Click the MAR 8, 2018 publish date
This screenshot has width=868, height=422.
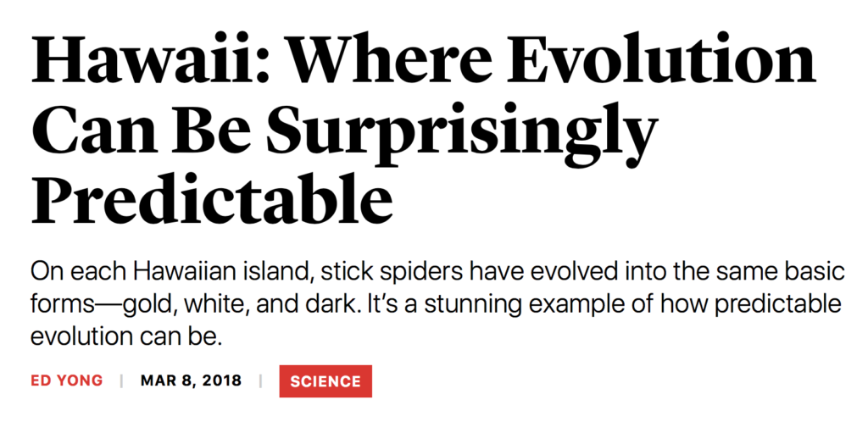191,380
